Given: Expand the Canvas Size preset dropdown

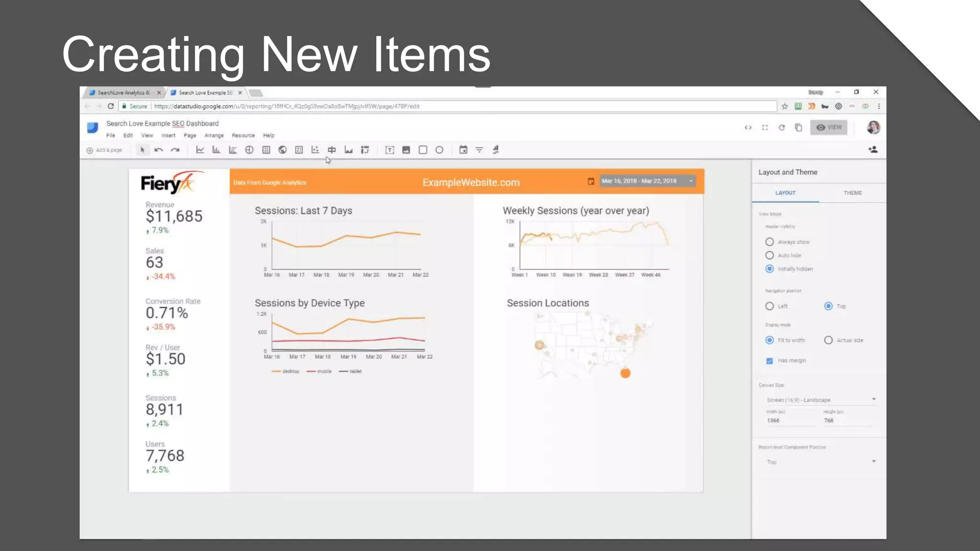Looking at the screenshot, I should 820,400.
